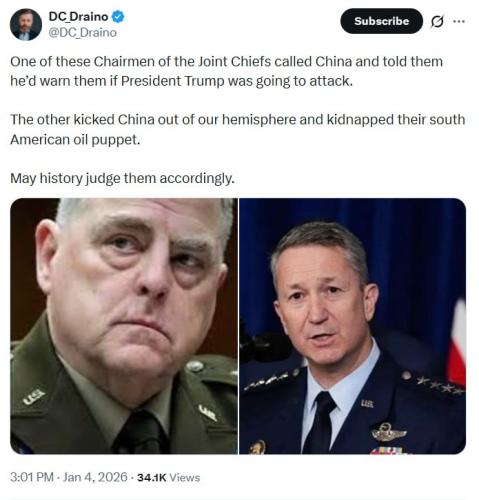Open the photo of general in green uniform

[124, 326]
